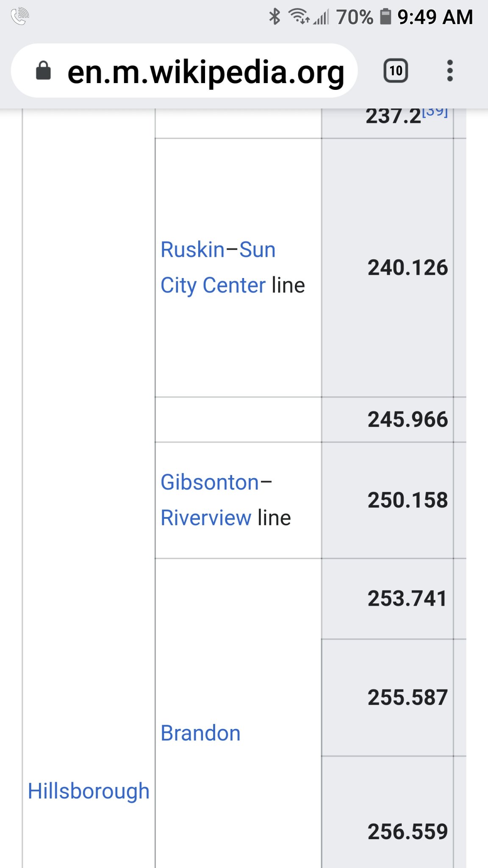The height and width of the screenshot is (868, 488).
Task: Open the Ruskin link
Action: (193, 250)
